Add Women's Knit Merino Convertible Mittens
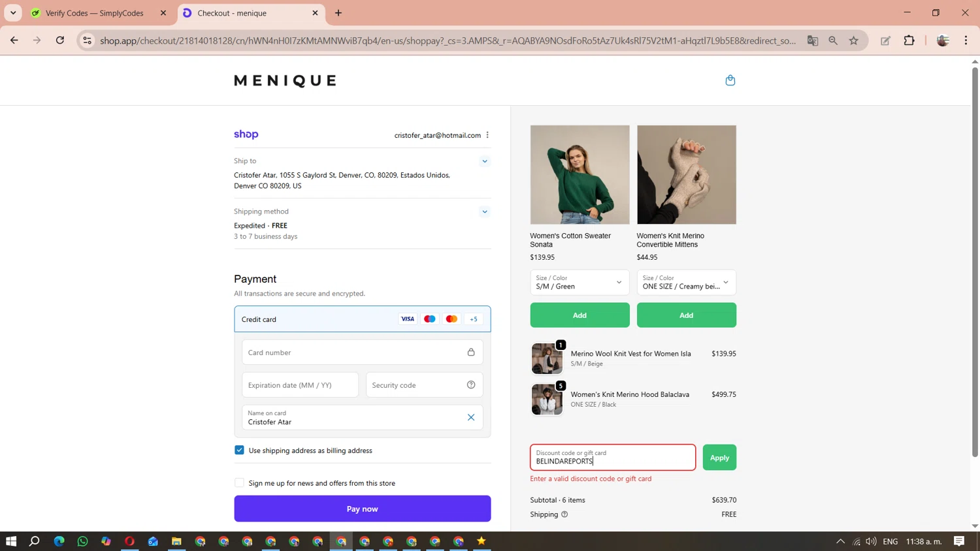Screen dimensions: 980x551 click(x=686, y=315)
